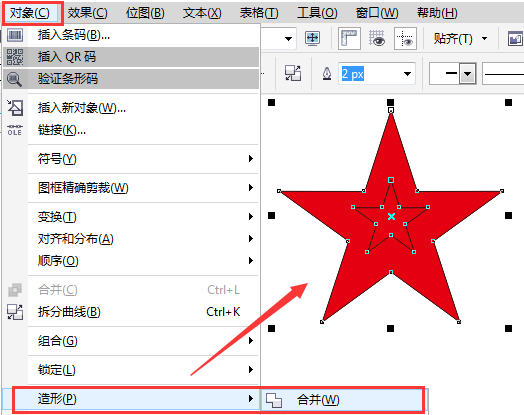Click the Insert Barcode icon
The image size is (524, 415).
click(15, 35)
